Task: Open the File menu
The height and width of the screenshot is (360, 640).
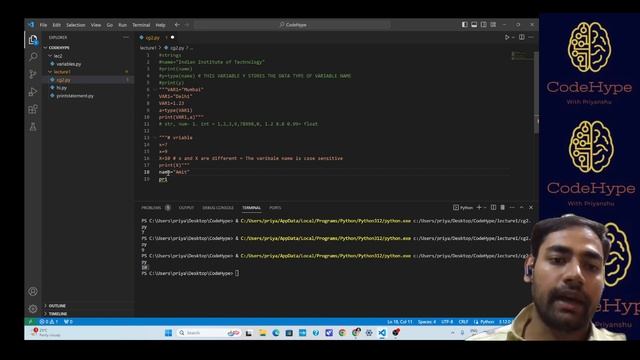Action: (43, 25)
